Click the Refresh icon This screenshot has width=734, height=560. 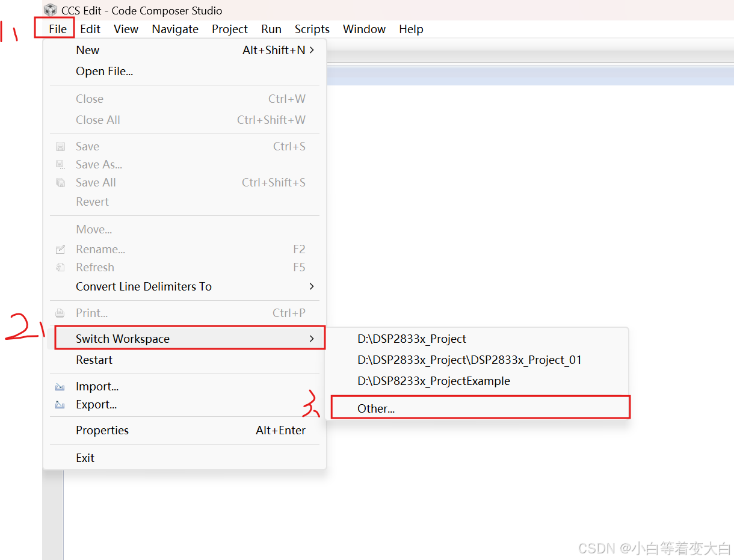(60, 268)
